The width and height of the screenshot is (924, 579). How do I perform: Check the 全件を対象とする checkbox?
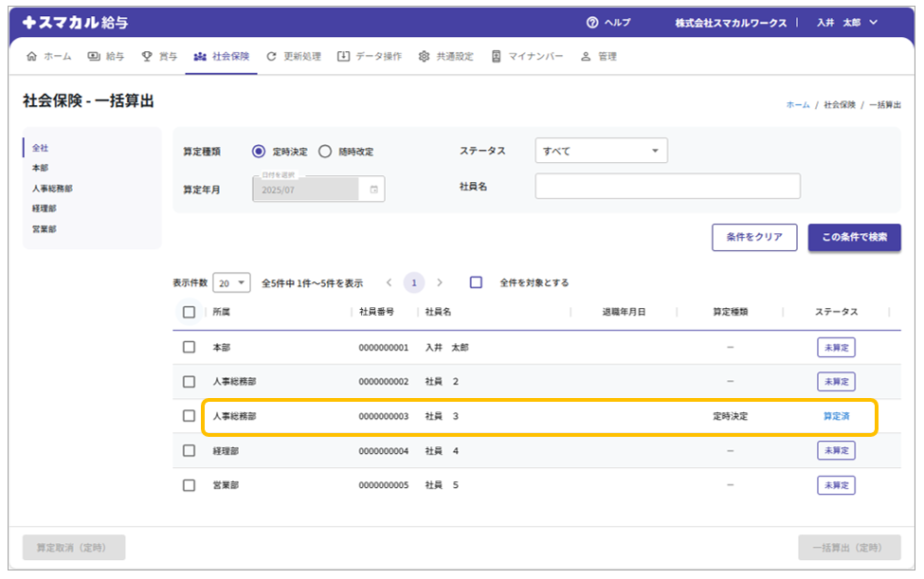[x=477, y=282]
